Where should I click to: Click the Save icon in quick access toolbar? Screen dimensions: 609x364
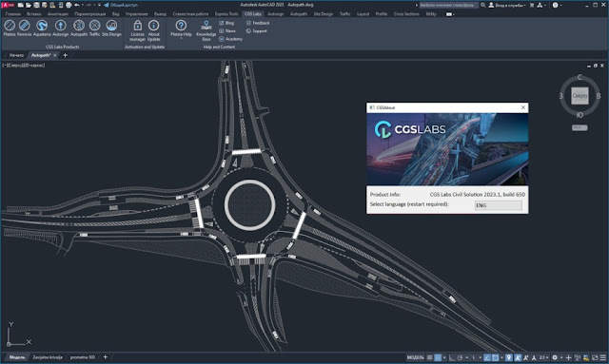tap(36, 5)
